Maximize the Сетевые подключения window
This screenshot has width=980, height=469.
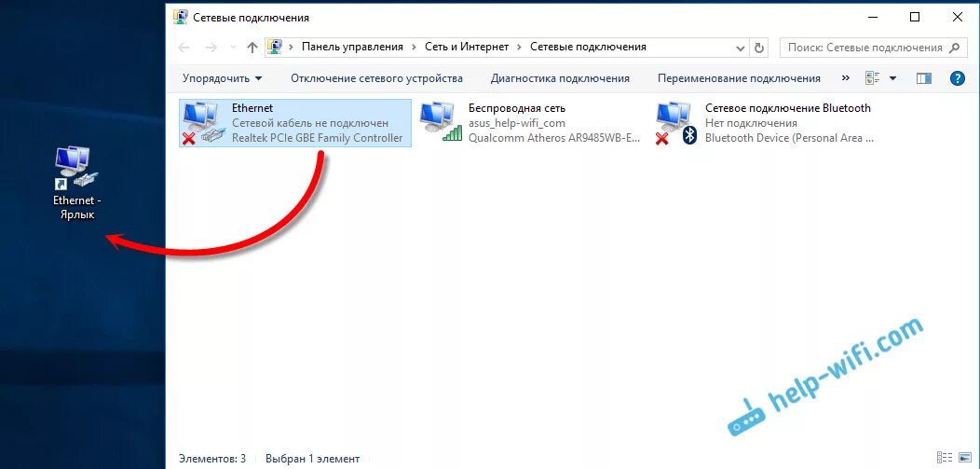point(915,17)
